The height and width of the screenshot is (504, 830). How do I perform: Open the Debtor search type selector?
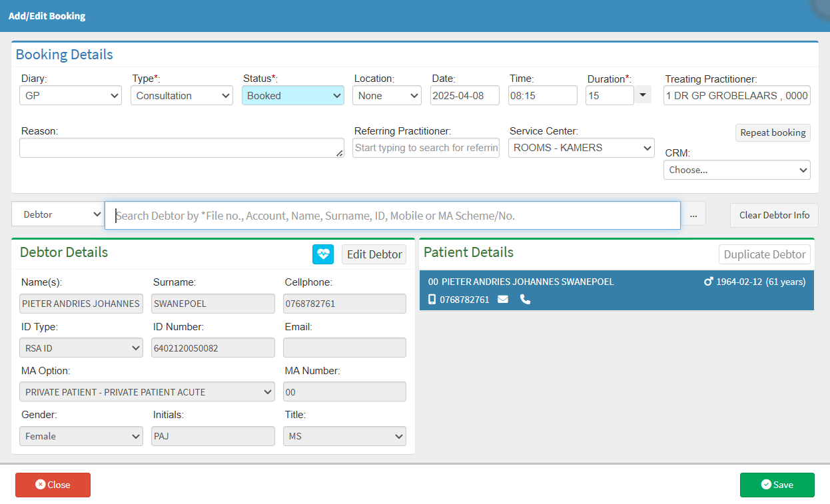click(x=58, y=215)
